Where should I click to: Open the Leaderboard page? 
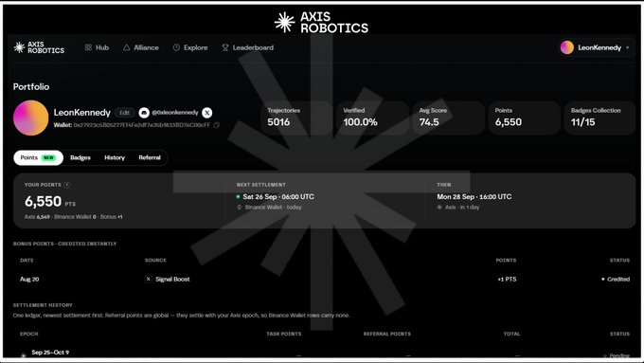tap(248, 47)
